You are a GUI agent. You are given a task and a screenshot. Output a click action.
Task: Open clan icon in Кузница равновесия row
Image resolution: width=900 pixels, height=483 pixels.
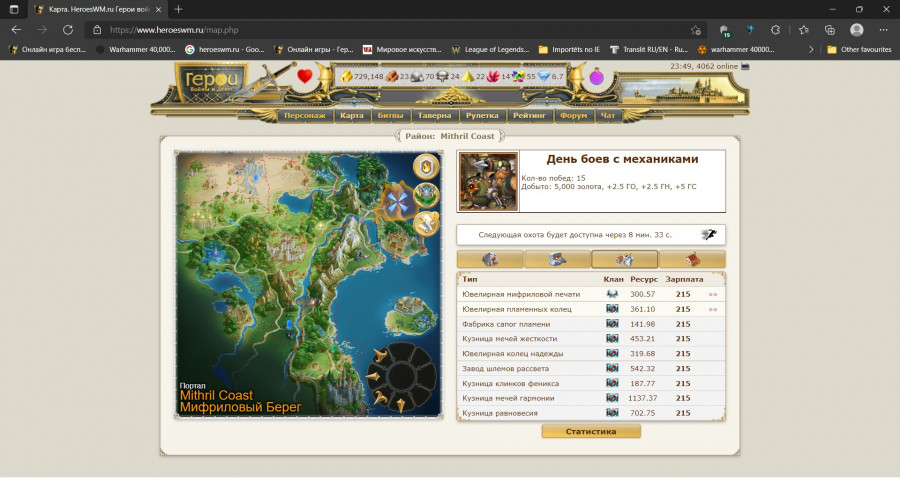(x=612, y=413)
